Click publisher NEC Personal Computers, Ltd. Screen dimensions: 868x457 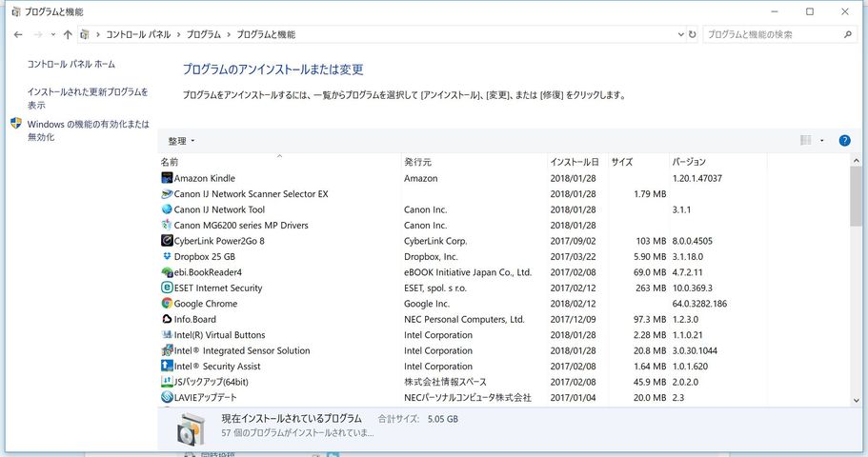[x=464, y=319]
